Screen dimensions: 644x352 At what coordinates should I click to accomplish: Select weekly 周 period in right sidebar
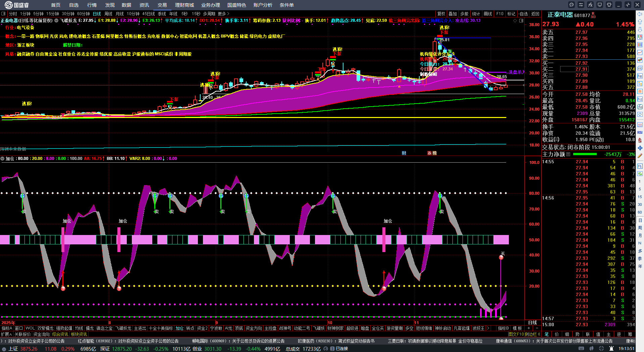click(640, 228)
